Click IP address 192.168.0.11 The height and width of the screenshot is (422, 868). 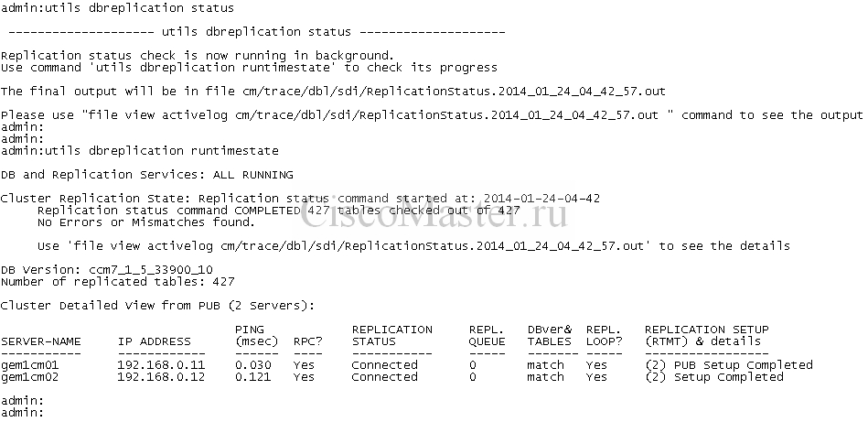point(161,365)
